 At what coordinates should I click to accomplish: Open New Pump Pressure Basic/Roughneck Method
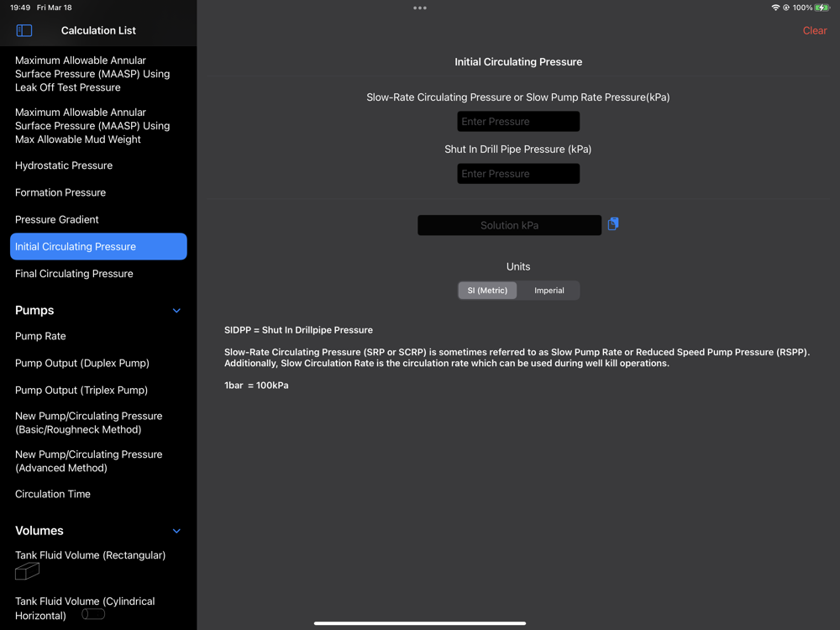tap(98, 423)
